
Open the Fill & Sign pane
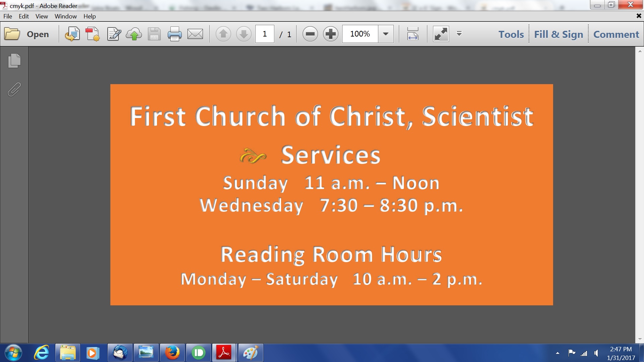558,34
